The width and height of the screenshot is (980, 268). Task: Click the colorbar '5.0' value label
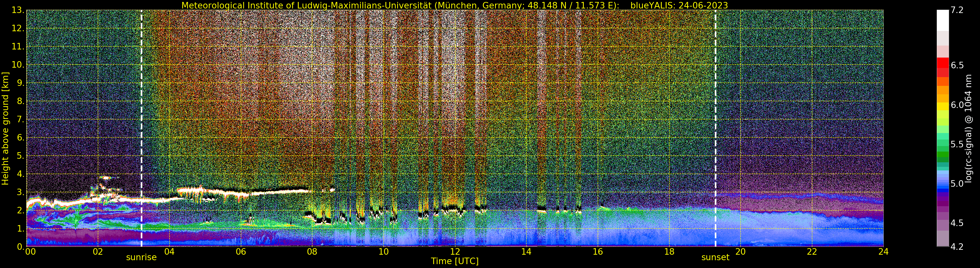(x=957, y=183)
